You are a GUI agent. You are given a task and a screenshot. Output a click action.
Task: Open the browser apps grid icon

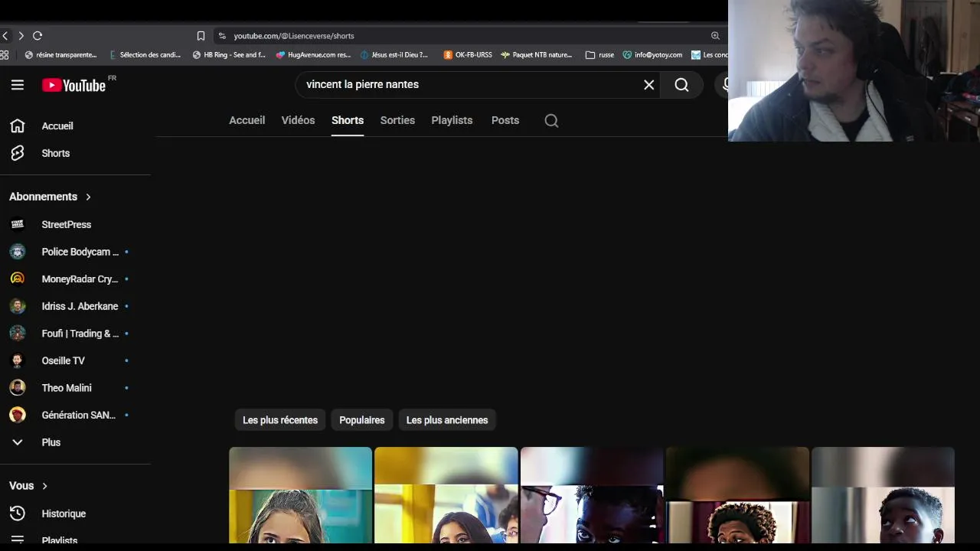[x=5, y=55]
